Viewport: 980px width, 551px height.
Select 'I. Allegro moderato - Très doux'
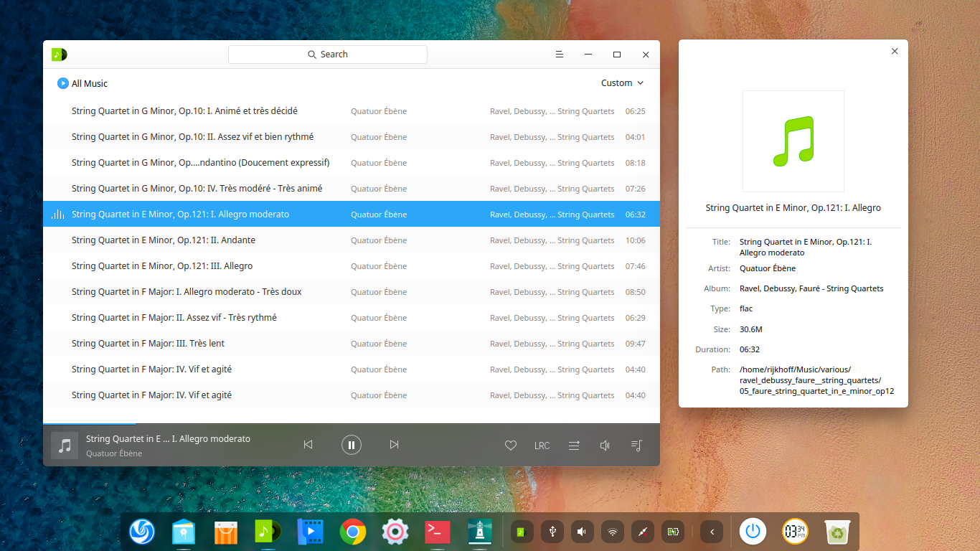[352, 292]
